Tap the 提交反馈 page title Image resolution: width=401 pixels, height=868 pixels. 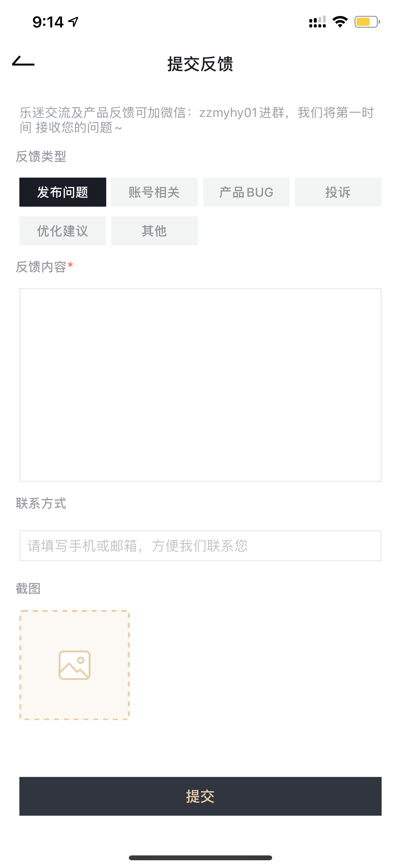coord(200,64)
